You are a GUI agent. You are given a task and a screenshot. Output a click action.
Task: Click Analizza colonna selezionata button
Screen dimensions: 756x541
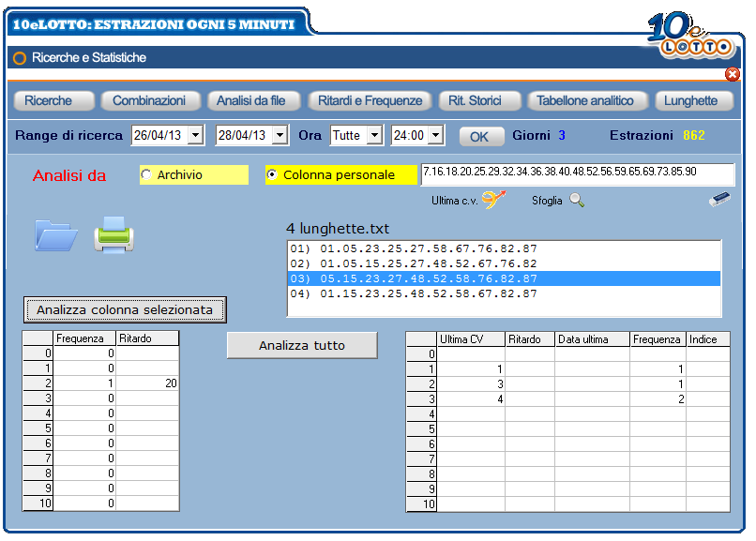125,309
